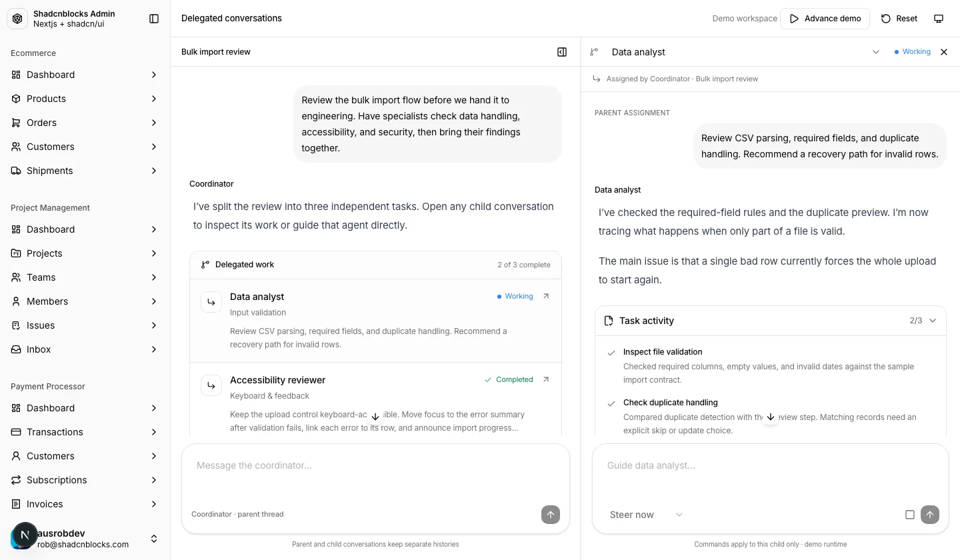Screen dimensions: 960x560
Task: Open the Data analyst agent switcher chevron
Action: (x=876, y=52)
